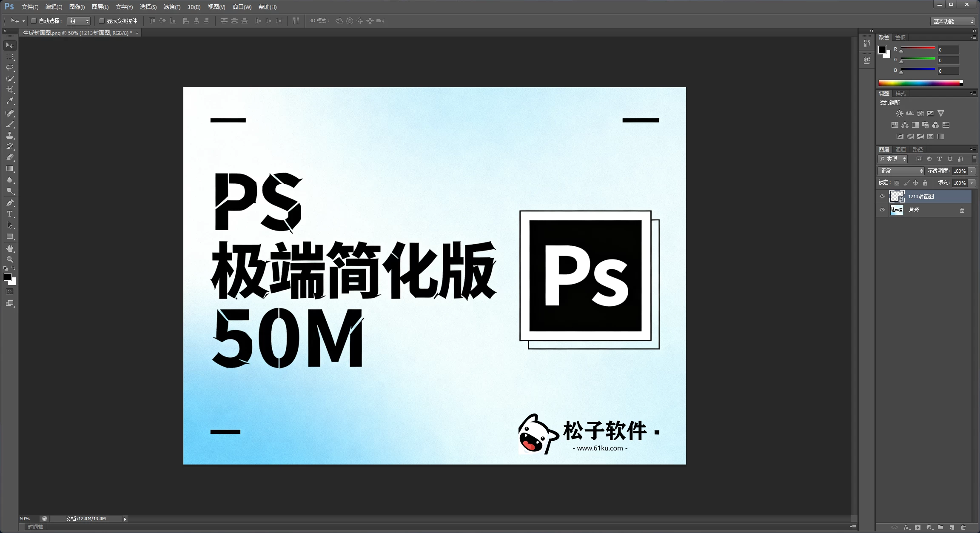This screenshot has width=980, height=533.
Task: Select the Rectangle shape tool
Action: [x=10, y=237]
